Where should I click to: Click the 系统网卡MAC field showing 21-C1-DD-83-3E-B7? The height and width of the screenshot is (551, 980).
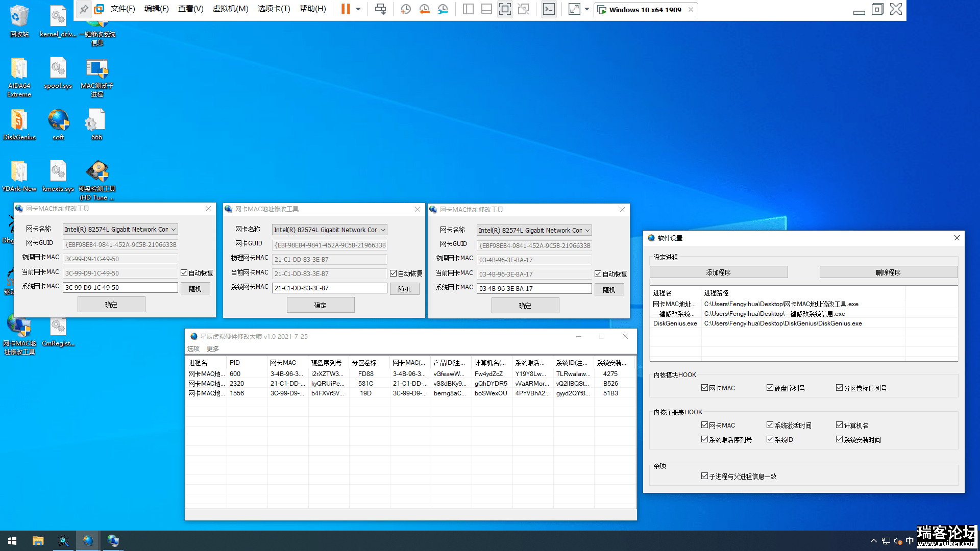click(x=329, y=288)
